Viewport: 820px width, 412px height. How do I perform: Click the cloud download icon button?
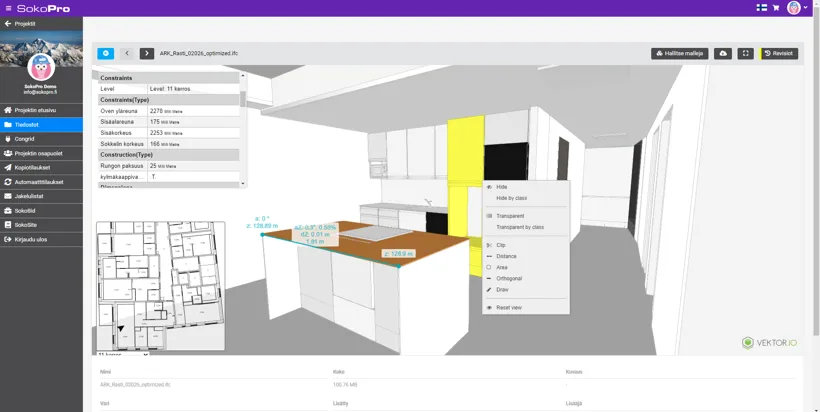click(723, 53)
